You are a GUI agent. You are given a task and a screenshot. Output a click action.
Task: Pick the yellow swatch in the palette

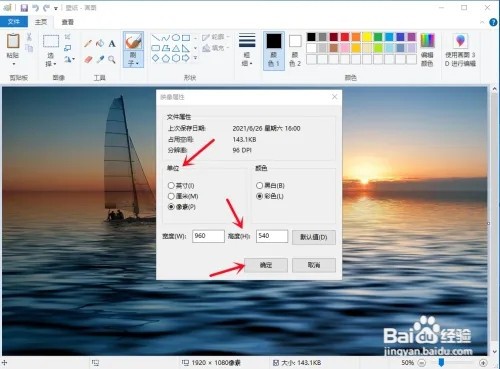(367, 37)
